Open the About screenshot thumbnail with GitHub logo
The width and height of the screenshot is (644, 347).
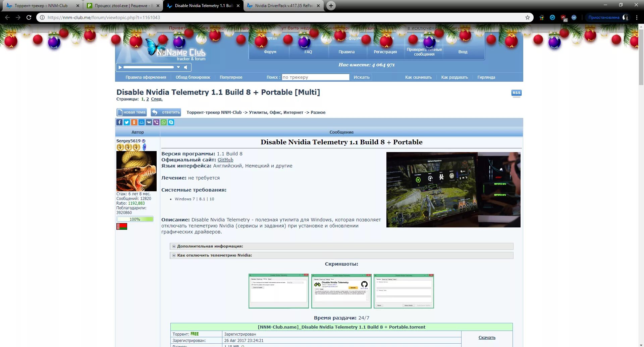(341, 291)
